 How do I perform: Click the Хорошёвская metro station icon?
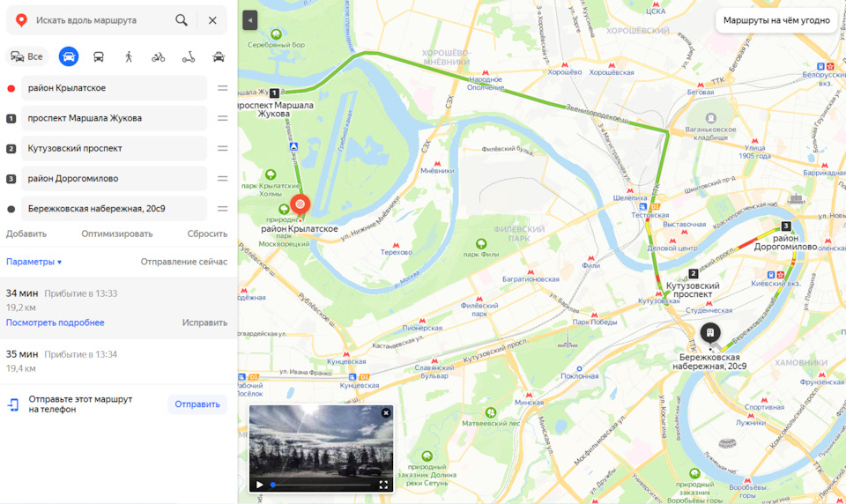612,65
